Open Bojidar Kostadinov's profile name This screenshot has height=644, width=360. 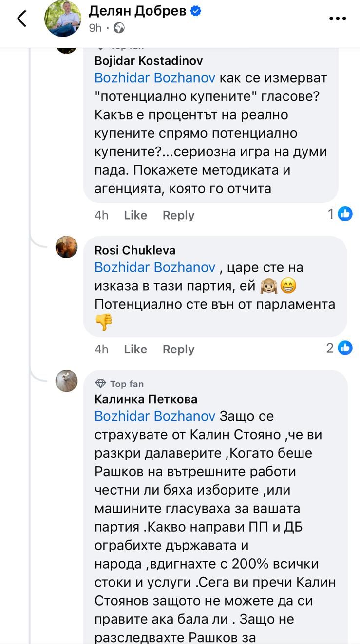pyautogui.click(x=149, y=61)
